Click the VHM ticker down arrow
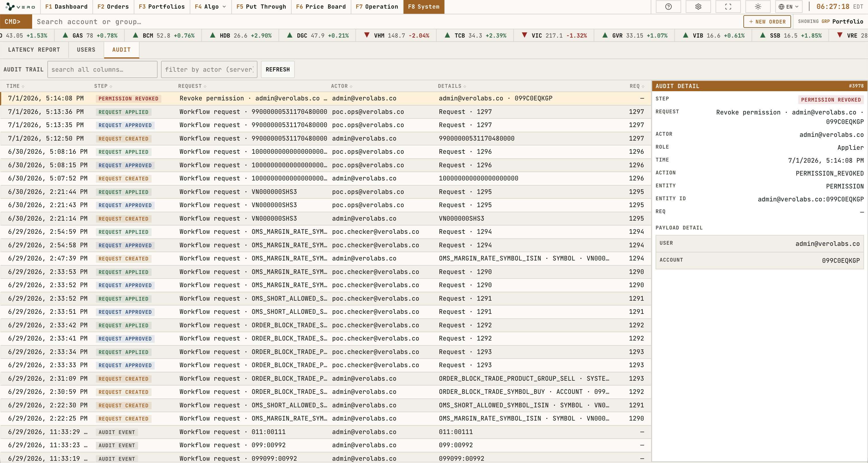The height and width of the screenshot is (463, 868). [x=367, y=35]
